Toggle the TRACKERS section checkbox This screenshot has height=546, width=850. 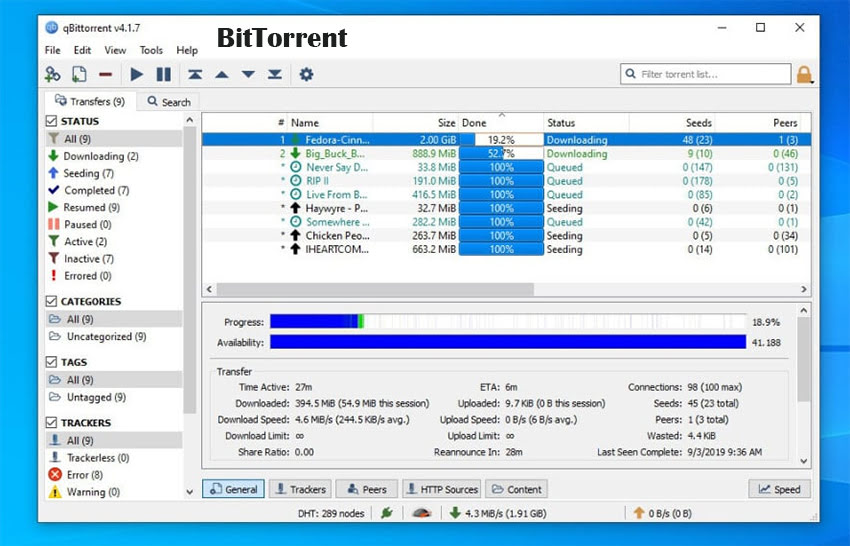coord(51,422)
